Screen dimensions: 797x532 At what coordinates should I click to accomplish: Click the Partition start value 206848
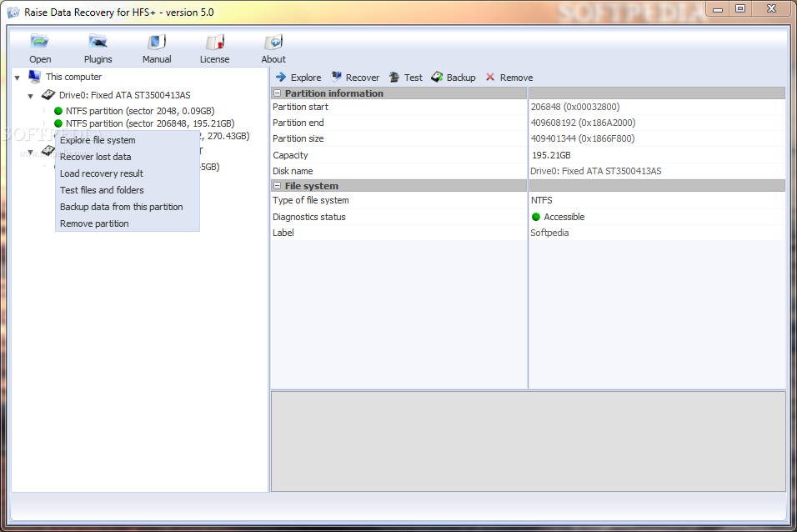coord(575,107)
